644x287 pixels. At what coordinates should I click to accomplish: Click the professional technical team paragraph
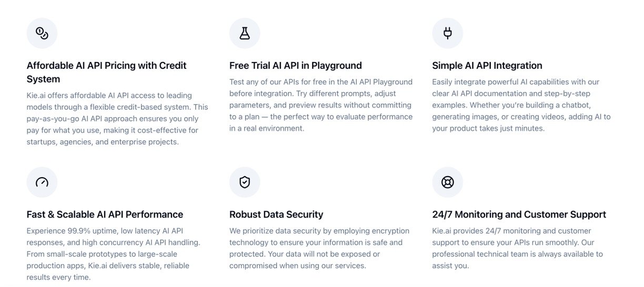tap(517, 248)
